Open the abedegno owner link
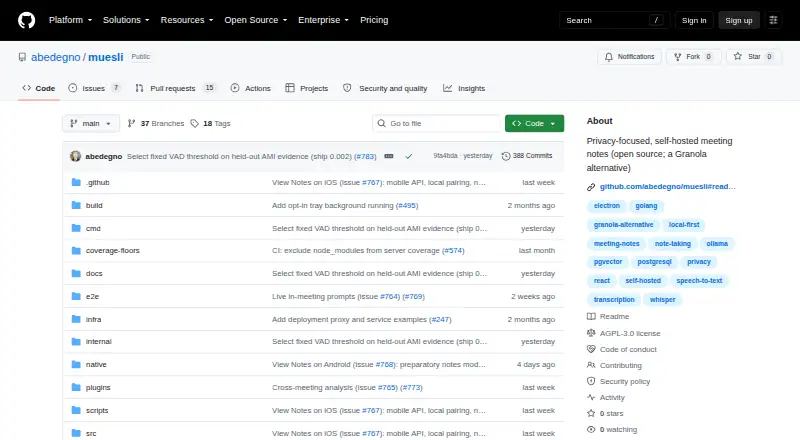 coord(56,57)
